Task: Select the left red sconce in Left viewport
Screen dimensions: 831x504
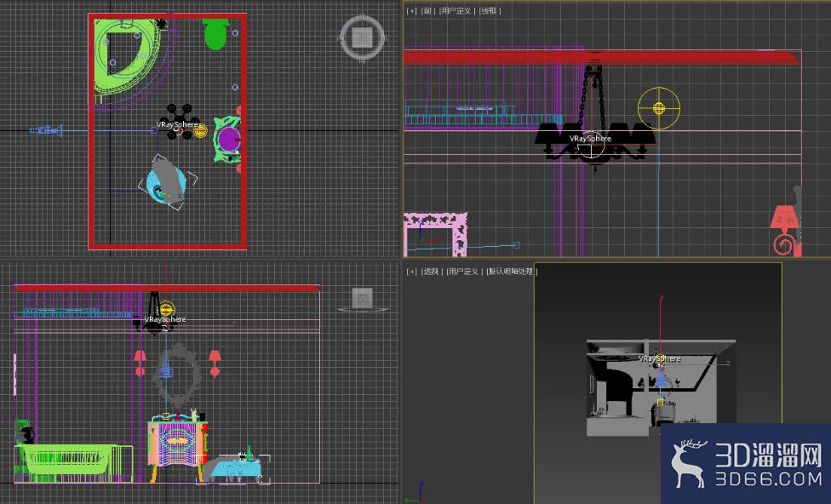Action: (140, 363)
